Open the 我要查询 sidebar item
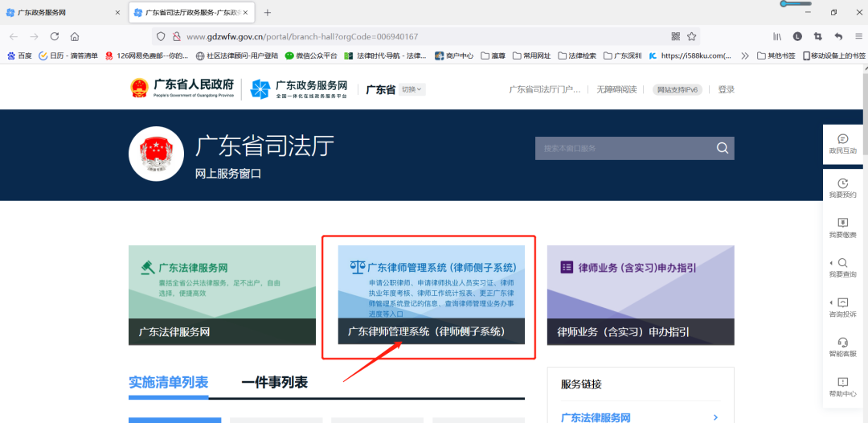The height and width of the screenshot is (423, 868). [842, 268]
